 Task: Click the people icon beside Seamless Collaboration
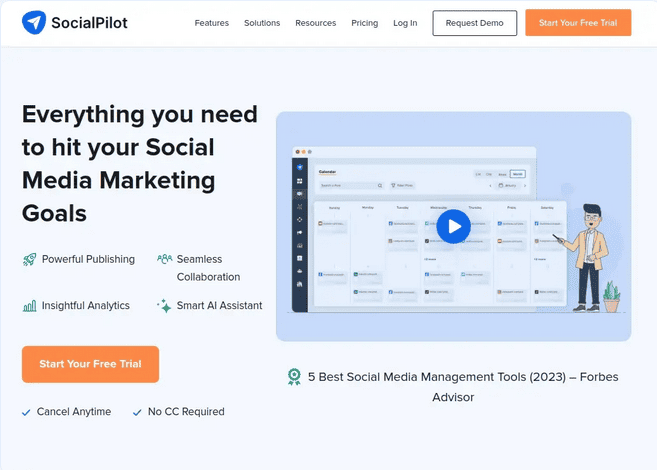[x=165, y=259]
